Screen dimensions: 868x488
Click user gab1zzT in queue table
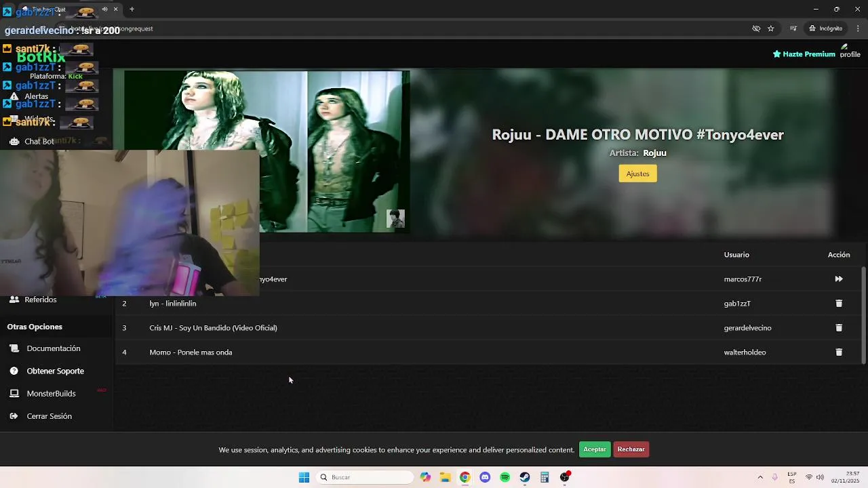[x=737, y=304]
